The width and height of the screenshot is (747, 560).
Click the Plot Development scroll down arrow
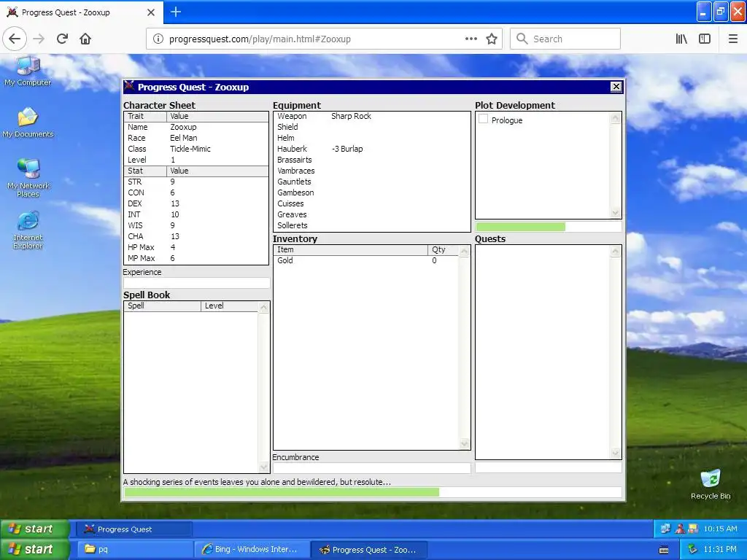point(616,212)
